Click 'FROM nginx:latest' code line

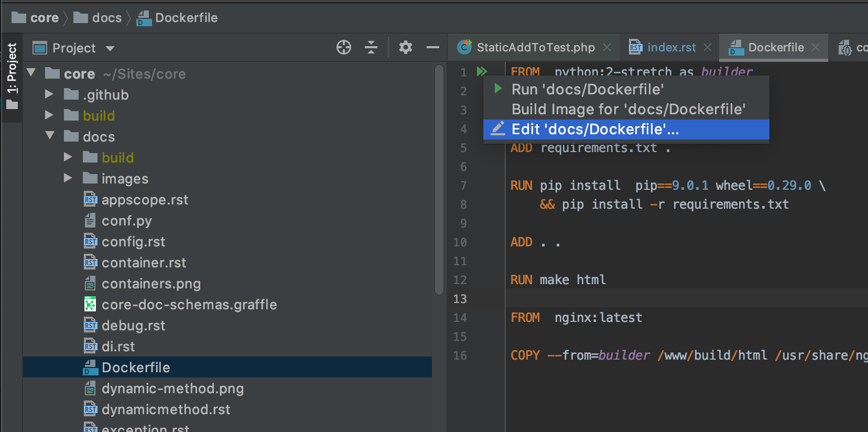click(576, 318)
